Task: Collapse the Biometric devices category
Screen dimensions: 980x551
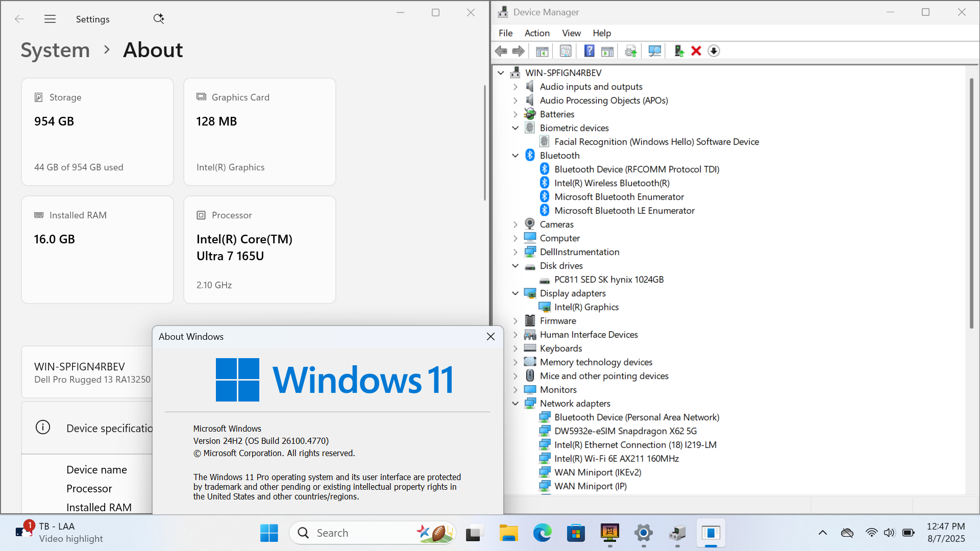Action: pyautogui.click(x=516, y=128)
